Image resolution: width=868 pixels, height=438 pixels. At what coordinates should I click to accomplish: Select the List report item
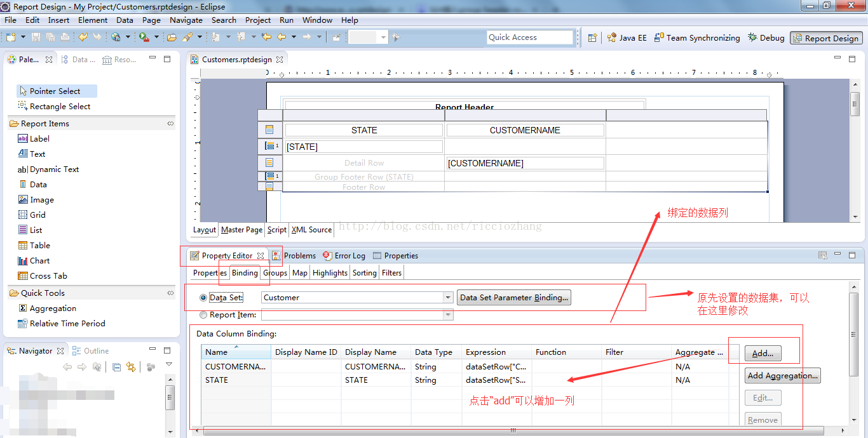click(x=30, y=230)
